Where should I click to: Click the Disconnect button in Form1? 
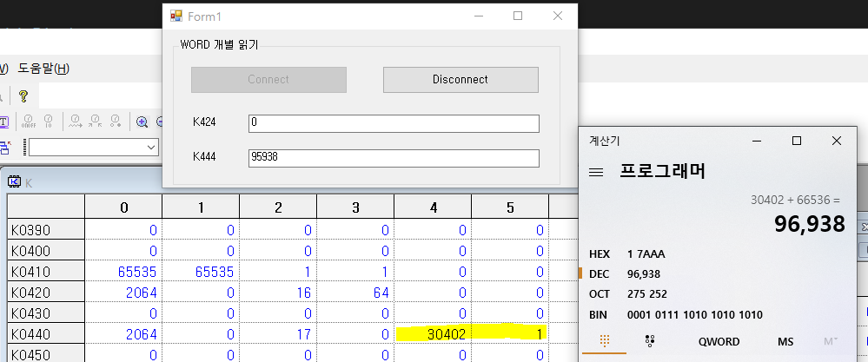(461, 80)
